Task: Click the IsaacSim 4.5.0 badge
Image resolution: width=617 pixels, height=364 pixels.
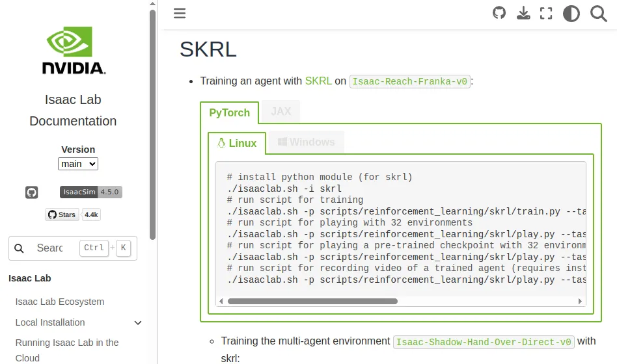Action: pos(91,192)
